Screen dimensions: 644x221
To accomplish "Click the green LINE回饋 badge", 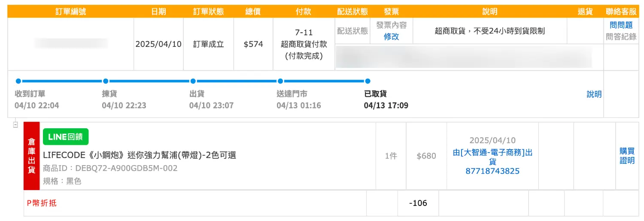I will pos(66,137).
